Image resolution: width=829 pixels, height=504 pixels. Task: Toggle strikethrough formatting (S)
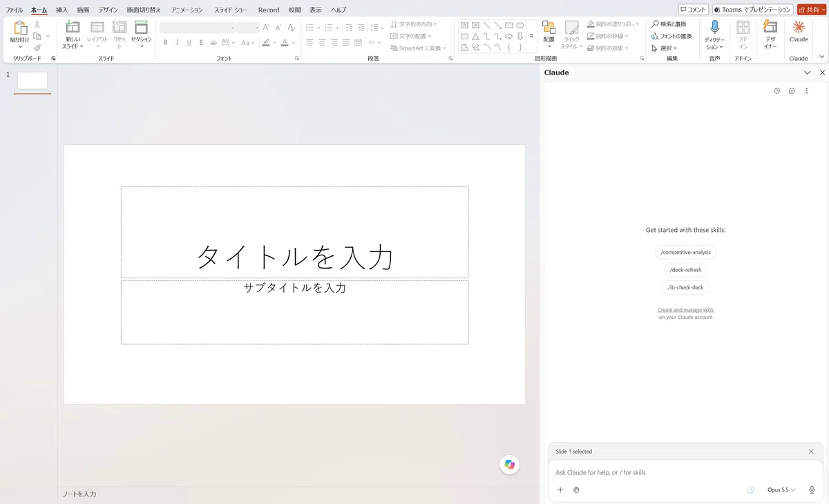(x=201, y=43)
